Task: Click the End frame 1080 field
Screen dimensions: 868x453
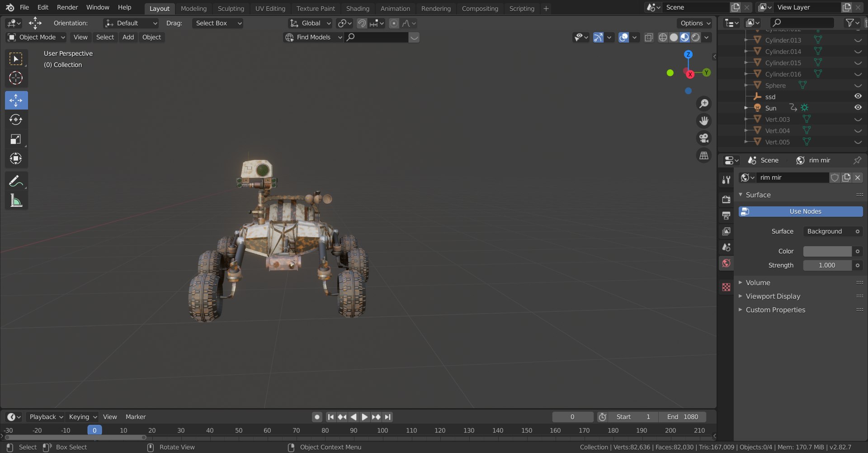Action: (682, 417)
